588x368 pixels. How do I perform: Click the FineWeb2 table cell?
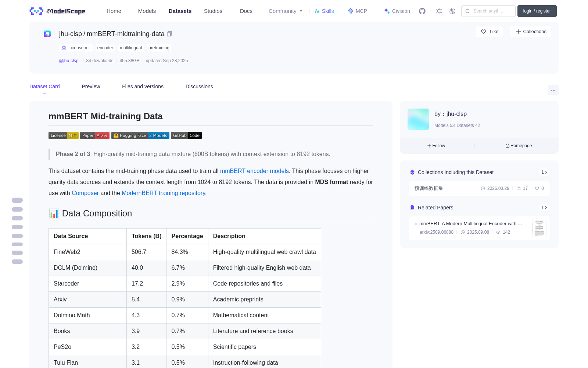coord(88,252)
